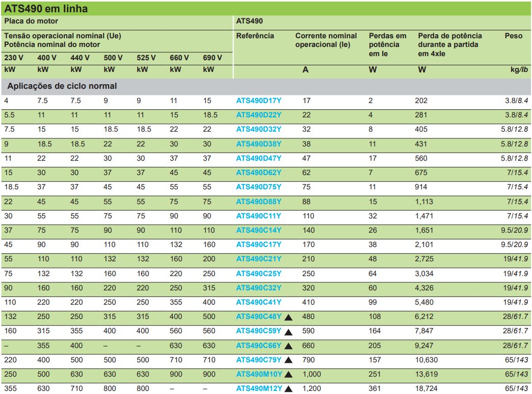Screen dimensions: 532x394
Task: Click the '660 V' voltage column header
Action: [179, 58]
